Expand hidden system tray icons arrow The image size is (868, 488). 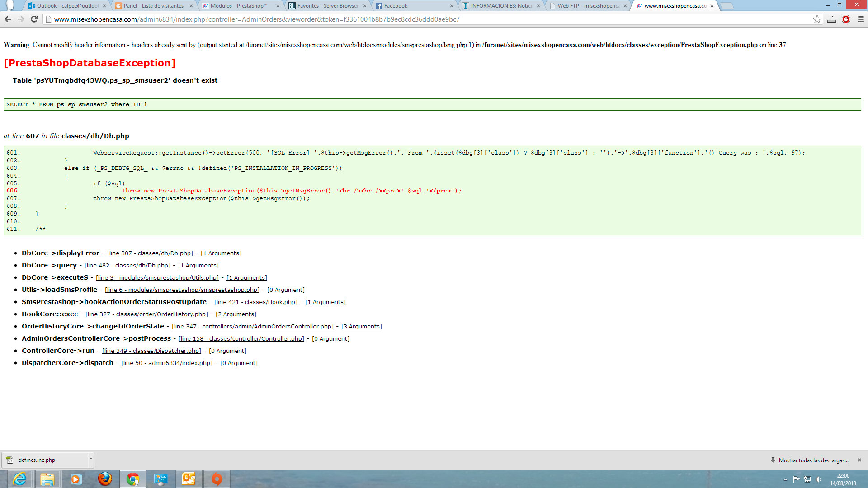[x=785, y=479]
